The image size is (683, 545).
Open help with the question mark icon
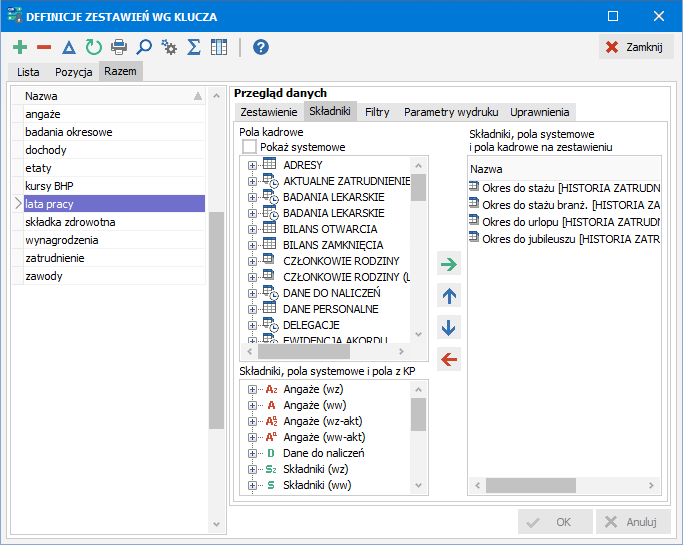pos(261,47)
